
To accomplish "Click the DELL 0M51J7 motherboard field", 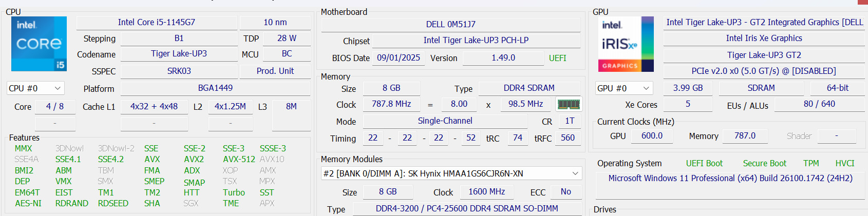I will 450,24.
